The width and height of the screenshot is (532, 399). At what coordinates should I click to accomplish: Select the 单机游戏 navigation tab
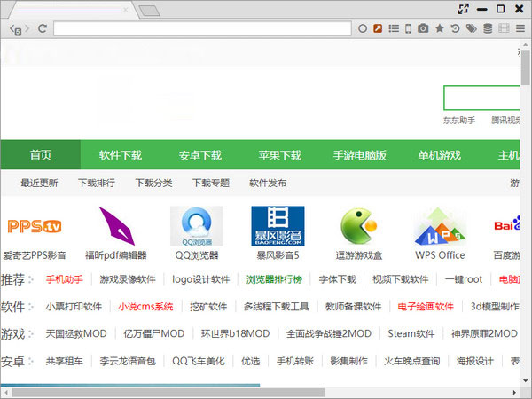[440, 155]
